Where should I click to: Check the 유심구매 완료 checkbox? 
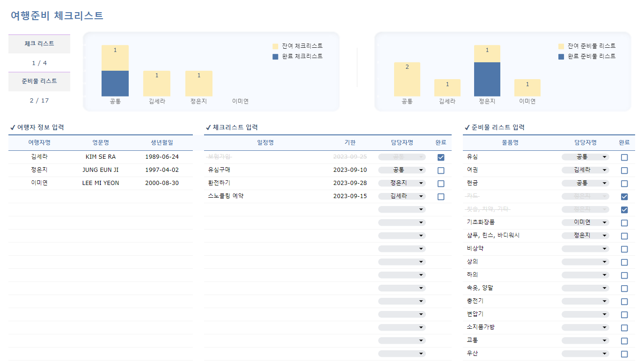[441, 170]
